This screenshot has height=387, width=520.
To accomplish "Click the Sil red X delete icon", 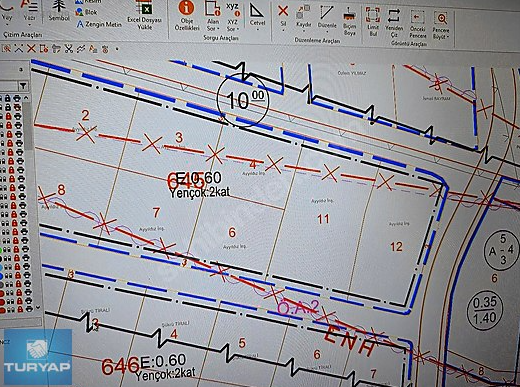I will [283, 11].
